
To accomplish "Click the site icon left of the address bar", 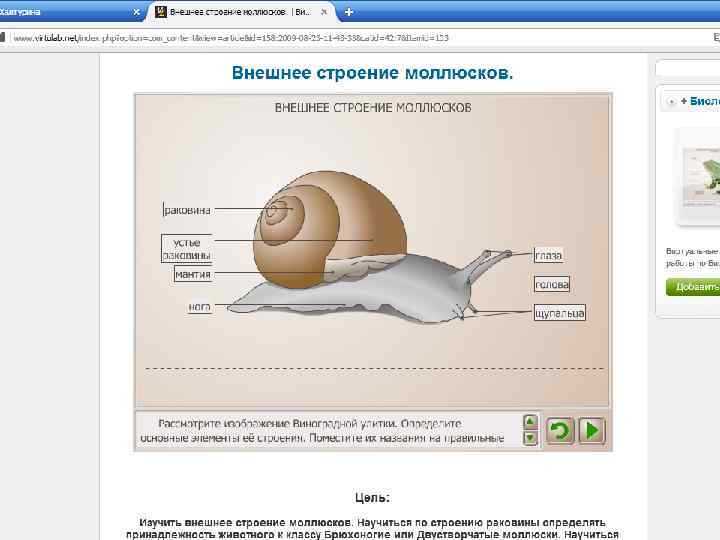I will 2,38.
